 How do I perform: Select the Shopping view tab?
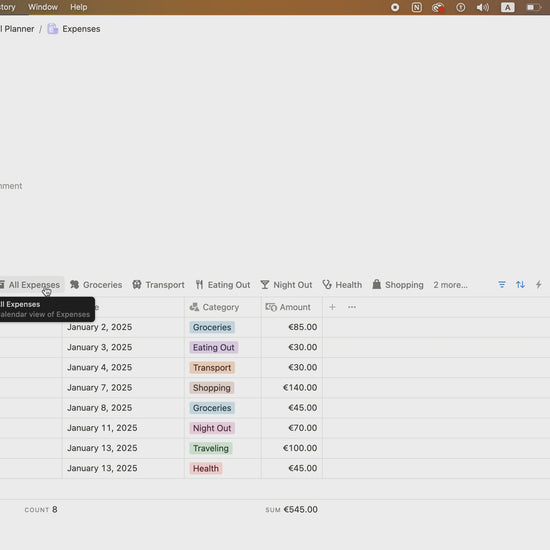(x=398, y=285)
